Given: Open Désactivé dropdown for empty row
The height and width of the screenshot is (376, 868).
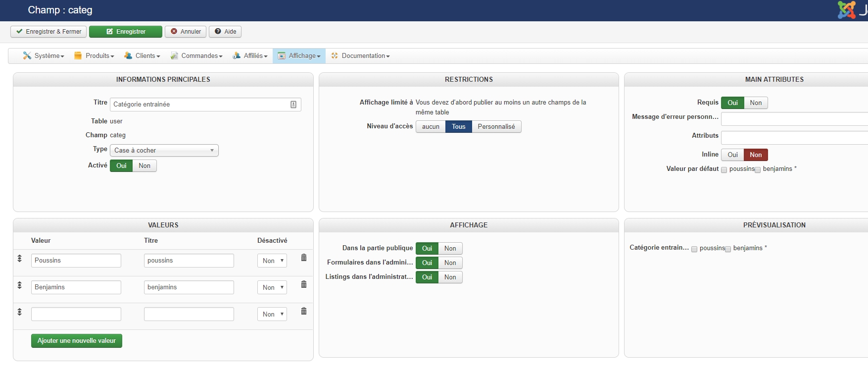Looking at the screenshot, I should point(272,314).
